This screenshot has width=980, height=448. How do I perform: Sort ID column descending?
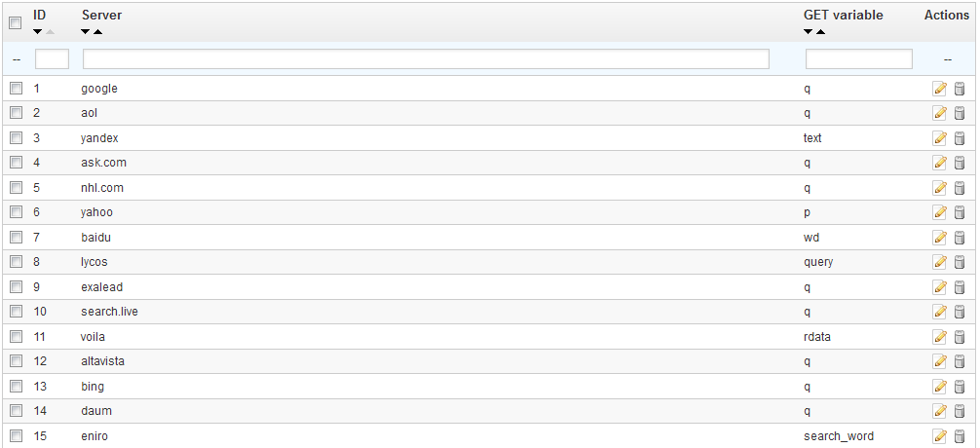38,32
